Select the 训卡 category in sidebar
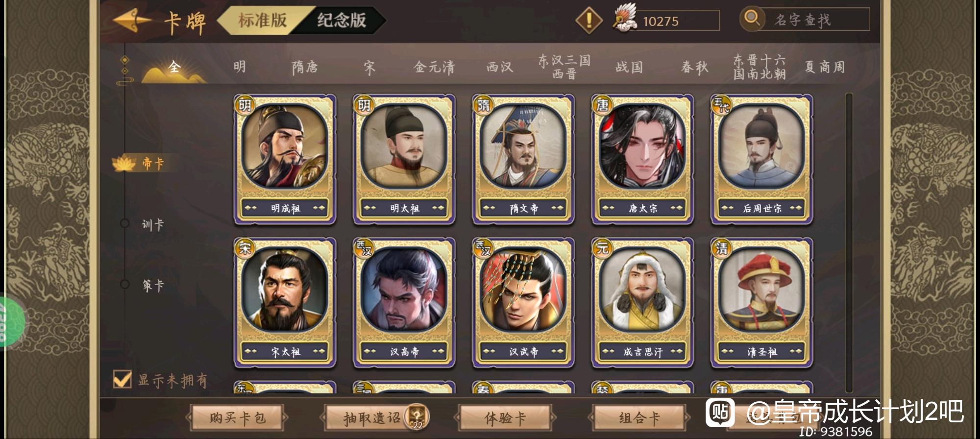The image size is (980, 439). click(x=152, y=224)
